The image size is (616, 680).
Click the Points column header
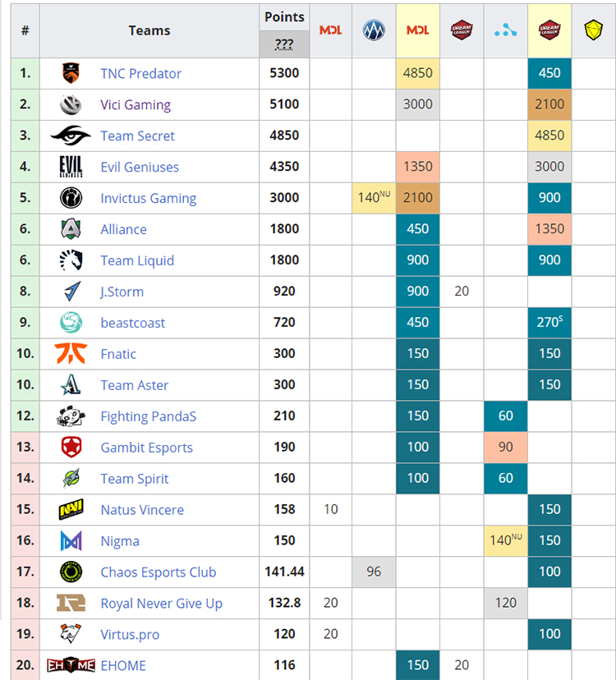click(x=284, y=17)
